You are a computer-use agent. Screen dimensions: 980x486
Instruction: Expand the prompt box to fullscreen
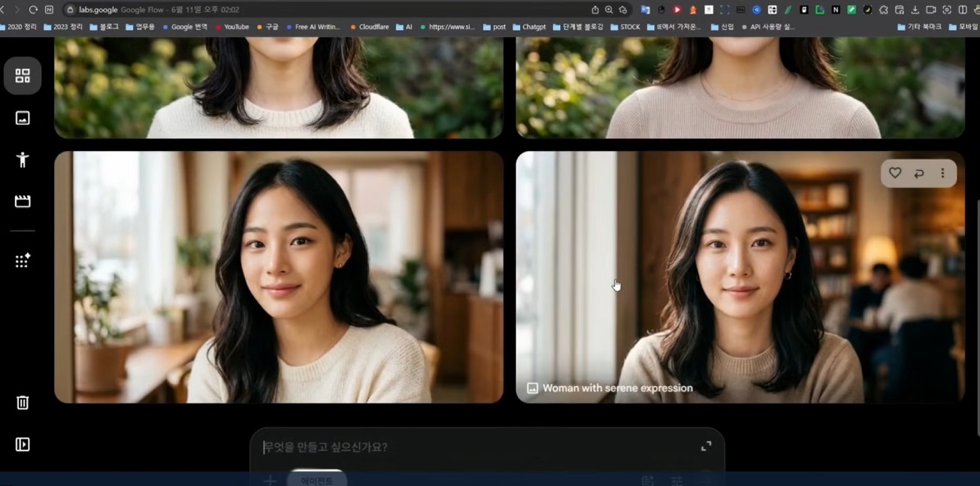coord(706,446)
